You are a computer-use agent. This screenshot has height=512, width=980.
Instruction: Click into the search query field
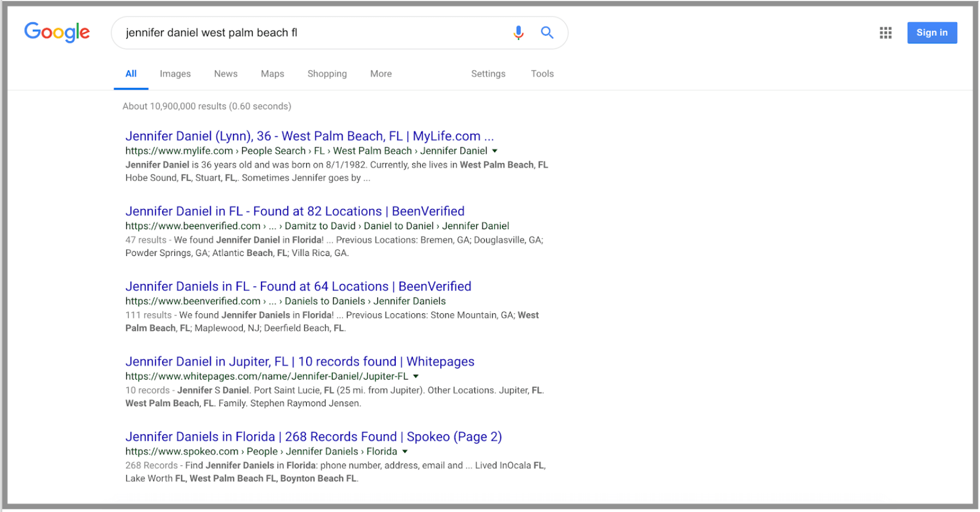[308, 33]
